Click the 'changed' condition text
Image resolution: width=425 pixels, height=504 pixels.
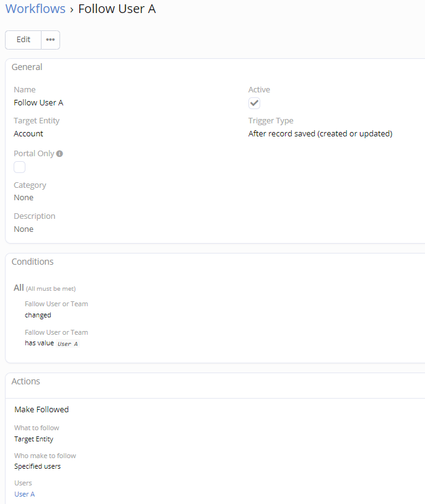tap(38, 315)
